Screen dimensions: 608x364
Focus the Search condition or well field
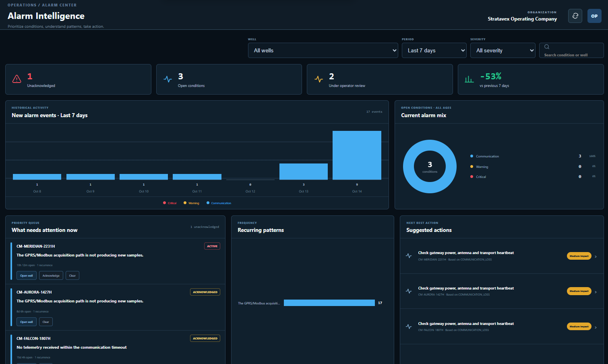point(571,50)
